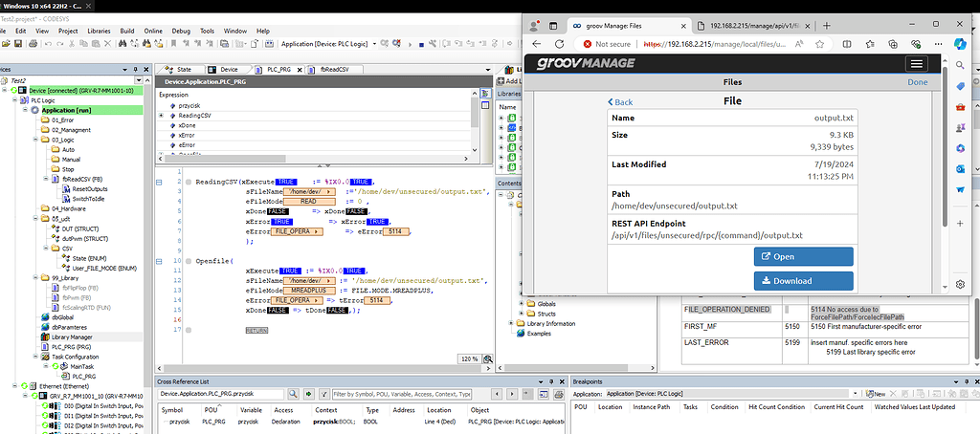This screenshot has height=434, width=980.
Task: Toggle breakpoint circle on line 2
Action: tap(189, 182)
